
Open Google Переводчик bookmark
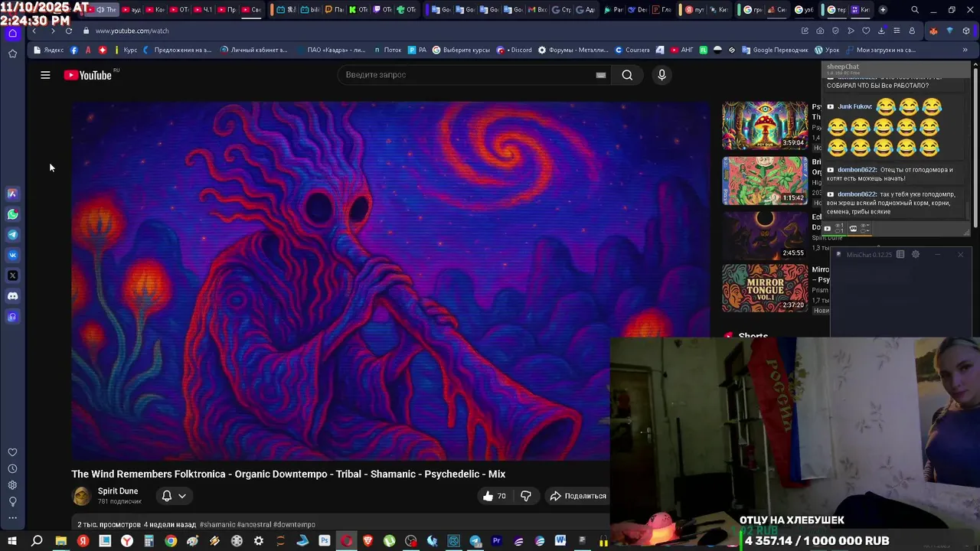coord(775,50)
